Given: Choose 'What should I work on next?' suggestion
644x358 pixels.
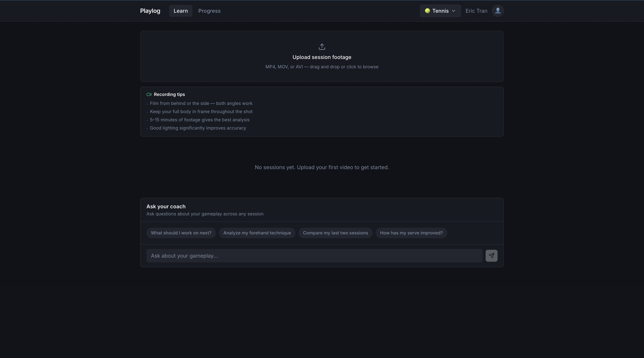Looking at the screenshot, I should click(x=181, y=233).
